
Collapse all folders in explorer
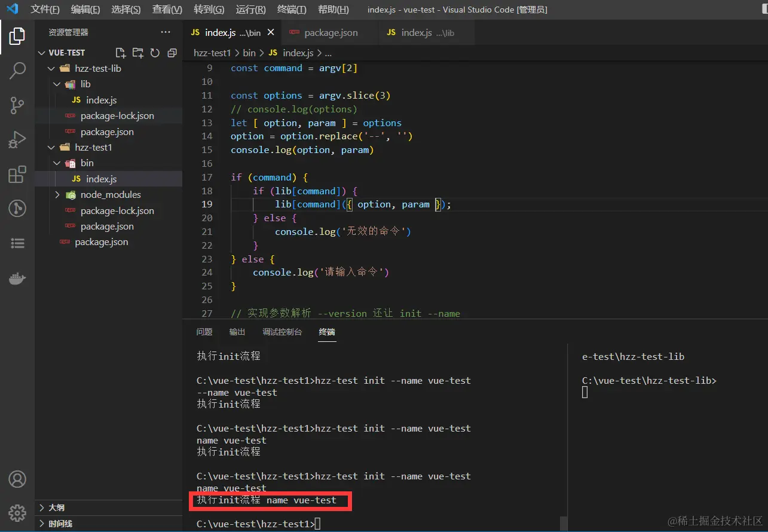click(172, 53)
